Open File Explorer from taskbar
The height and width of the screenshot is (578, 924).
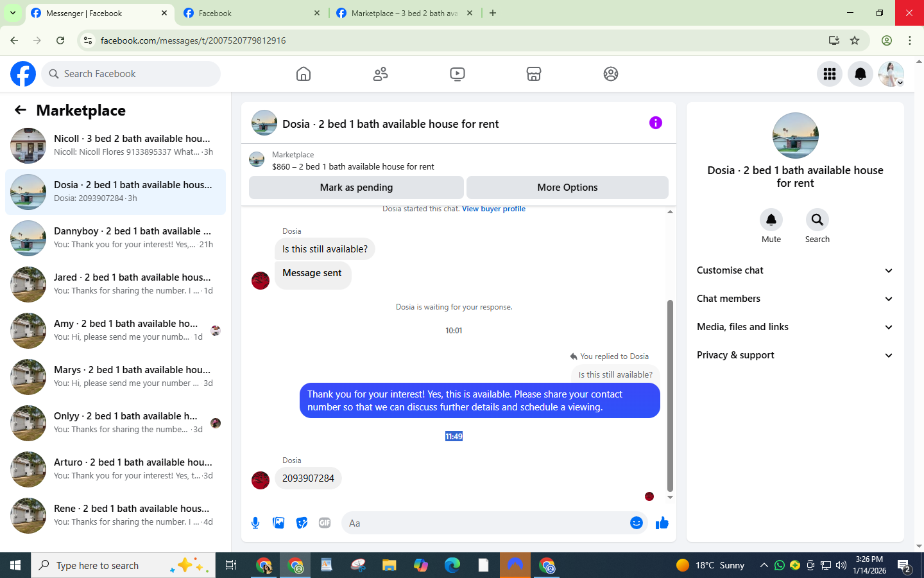(389, 565)
